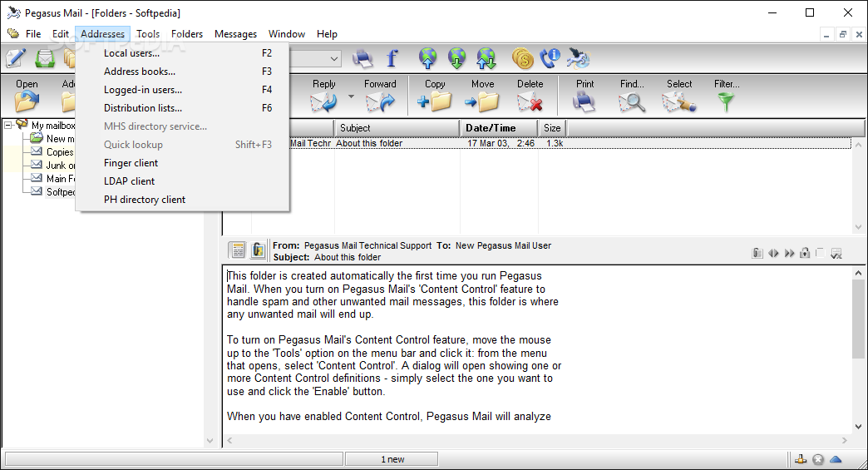This screenshot has width=868, height=470.
Task: Open the Filter... funnel tool
Action: (727, 95)
